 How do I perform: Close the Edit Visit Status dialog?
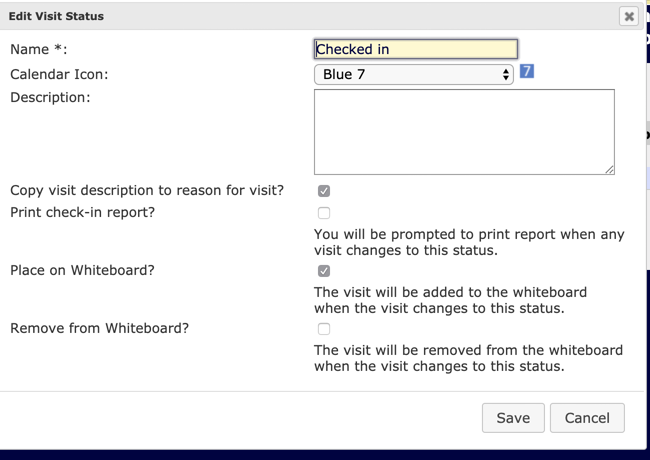click(x=628, y=16)
